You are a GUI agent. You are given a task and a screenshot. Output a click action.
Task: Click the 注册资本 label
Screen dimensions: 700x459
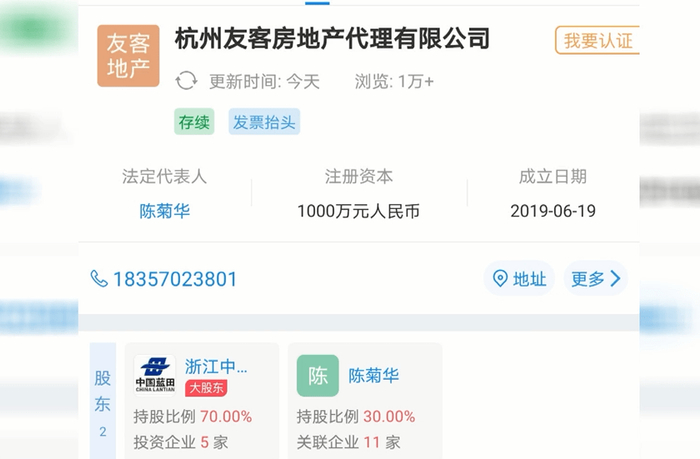coord(358,176)
